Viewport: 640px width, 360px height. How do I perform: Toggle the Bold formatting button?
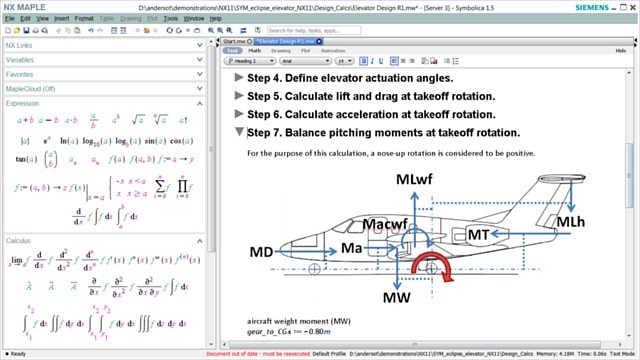[x=363, y=61]
